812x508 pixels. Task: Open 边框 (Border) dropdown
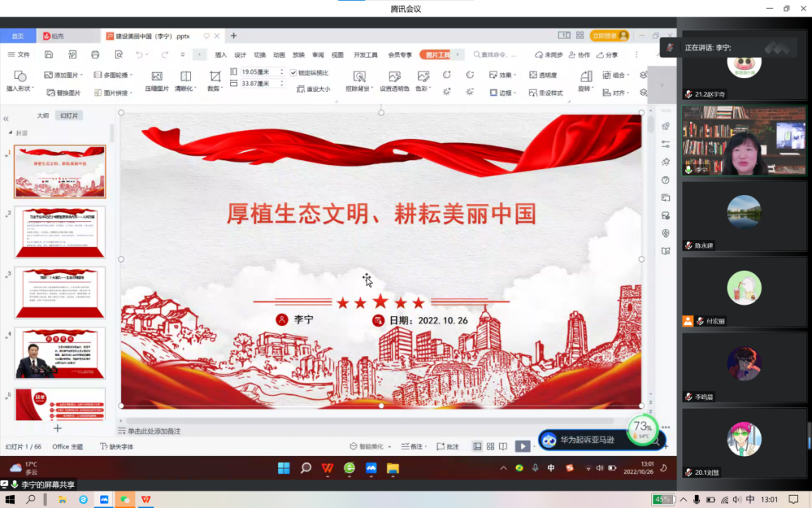tap(503, 93)
